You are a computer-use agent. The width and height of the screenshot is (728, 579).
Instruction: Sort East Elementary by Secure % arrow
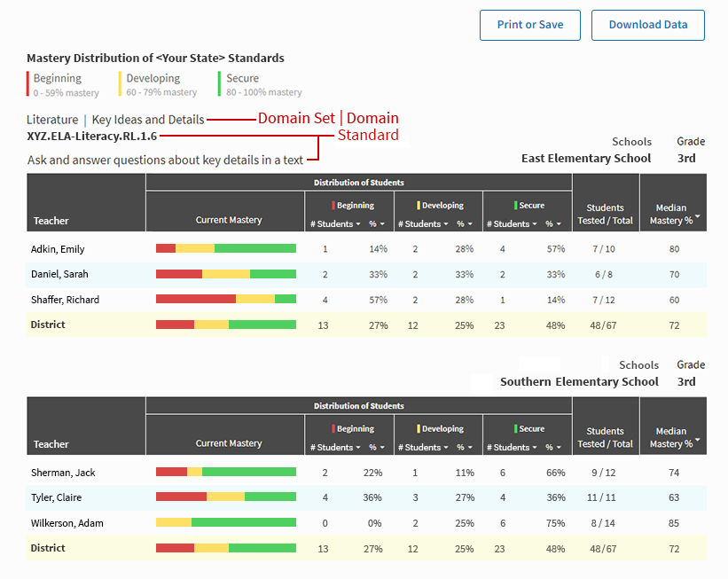coord(559,223)
